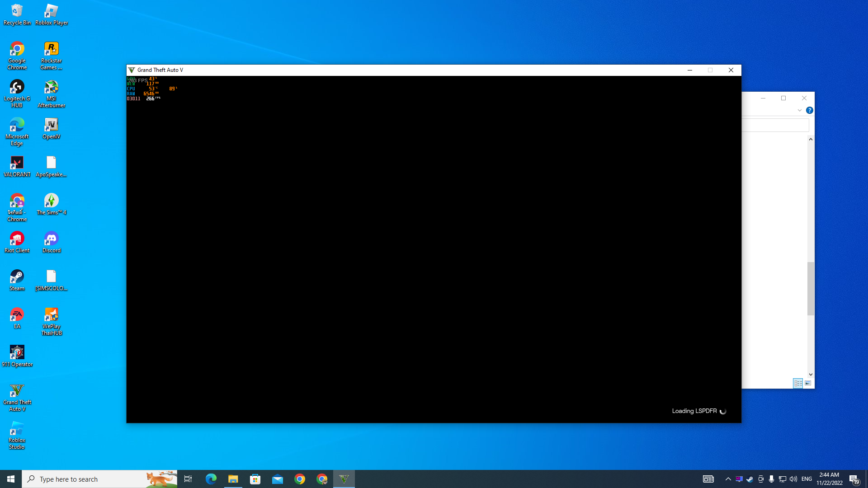Screen dimensions: 868x488
Task: Switch explorer to details view
Action: coord(798,383)
